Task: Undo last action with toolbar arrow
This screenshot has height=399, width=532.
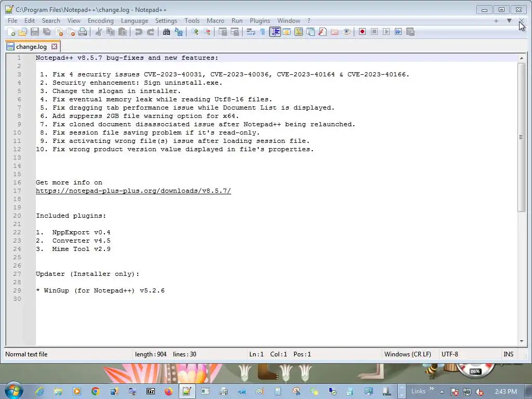Action: tap(138, 32)
